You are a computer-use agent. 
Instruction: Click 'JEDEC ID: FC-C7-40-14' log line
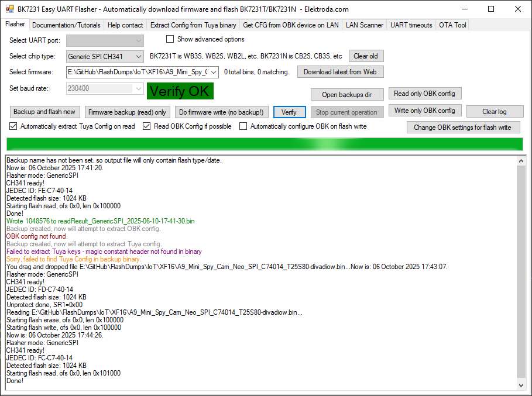point(39,358)
